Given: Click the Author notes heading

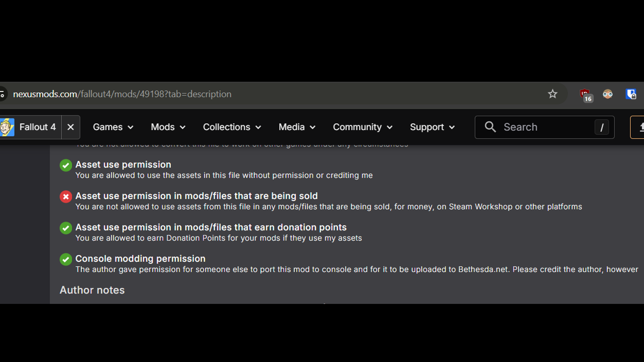Looking at the screenshot, I should (92, 290).
